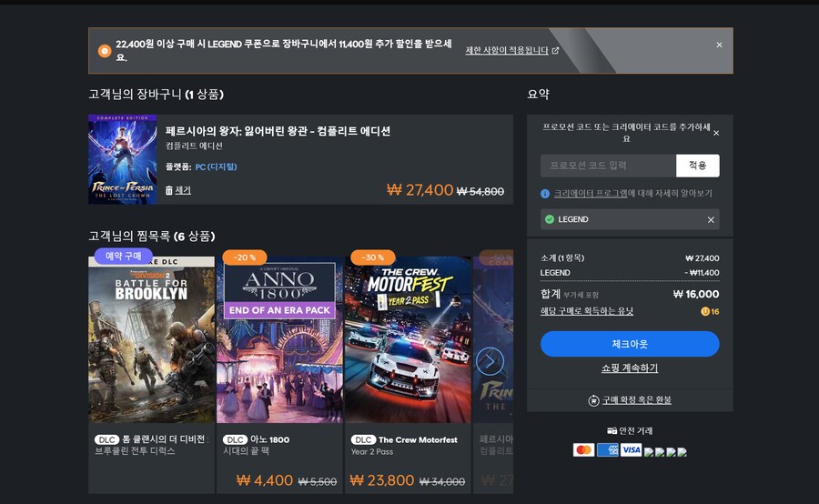The image size is (819, 504).
Task: Dismiss the LEGEND coupon banner
Action: 719,45
